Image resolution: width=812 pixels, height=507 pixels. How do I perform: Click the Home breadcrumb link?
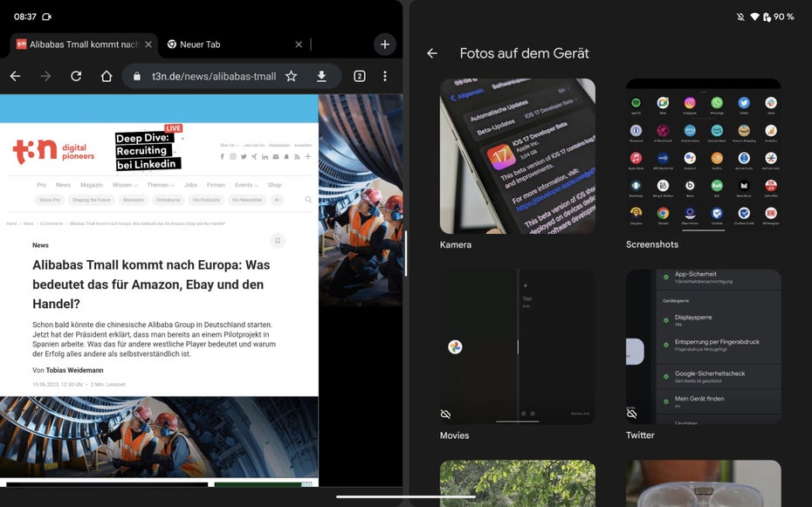11,223
